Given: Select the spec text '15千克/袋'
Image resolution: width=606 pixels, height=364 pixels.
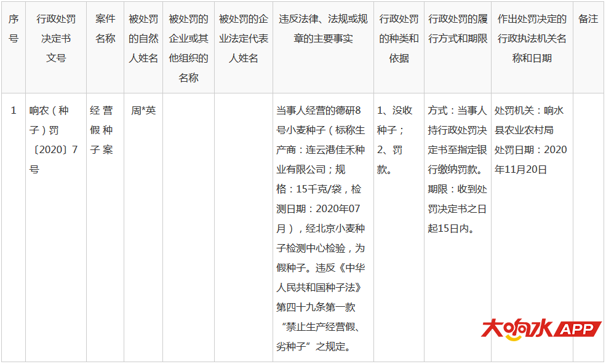Looking at the screenshot, I should 319,189.
